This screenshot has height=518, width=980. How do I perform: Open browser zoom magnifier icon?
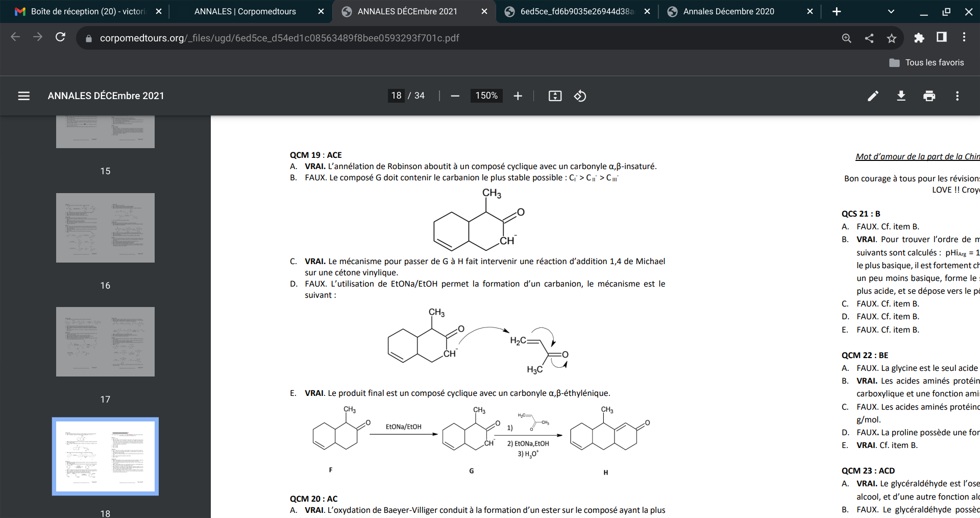click(x=846, y=38)
